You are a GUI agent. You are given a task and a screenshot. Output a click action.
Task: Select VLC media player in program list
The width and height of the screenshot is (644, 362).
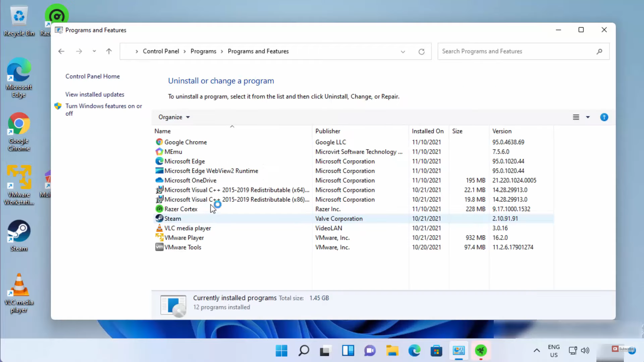click(x=187, y=228)
